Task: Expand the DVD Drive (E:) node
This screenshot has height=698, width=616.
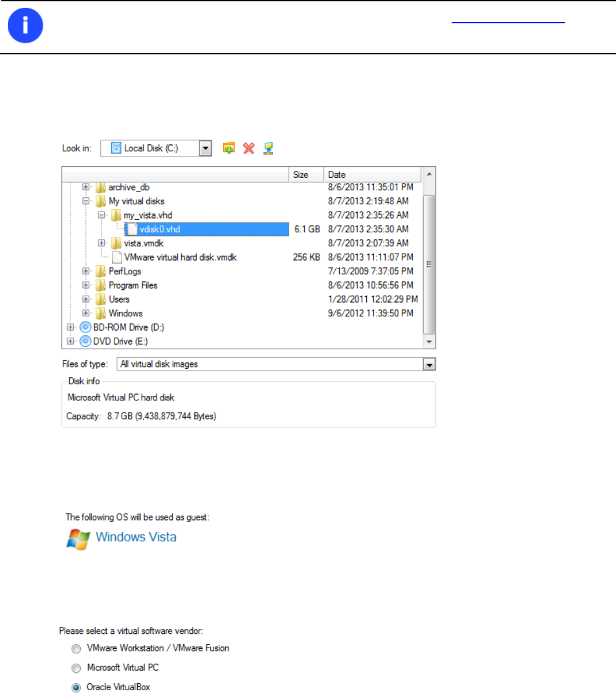Action: point(71,342)
